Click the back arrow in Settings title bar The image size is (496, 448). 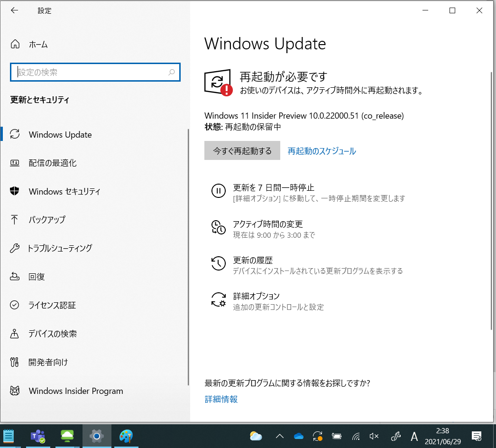[x=15, y=10]
